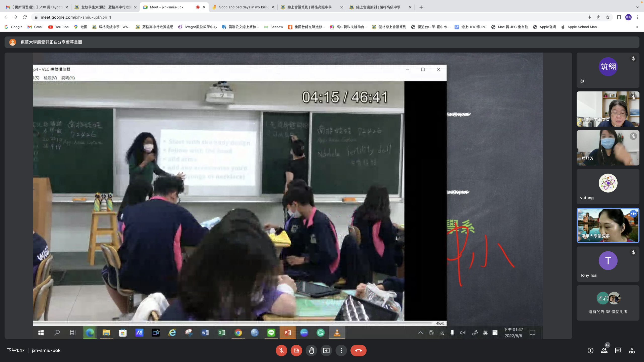The width and height of the screenshot is (644, 362).
Task: Open the Seesaw bookmark
Action: click(273, 27)
